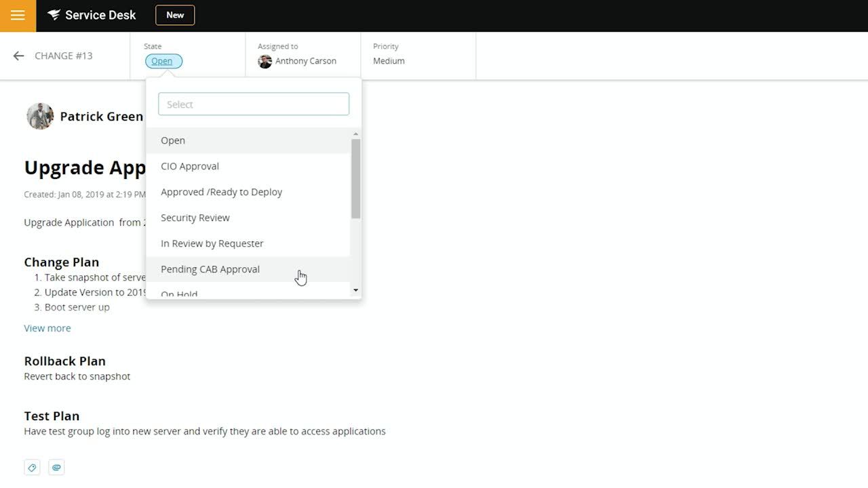The image size is (868, 488).
Task: Click inside the Select search field
Action: point(253,104)
